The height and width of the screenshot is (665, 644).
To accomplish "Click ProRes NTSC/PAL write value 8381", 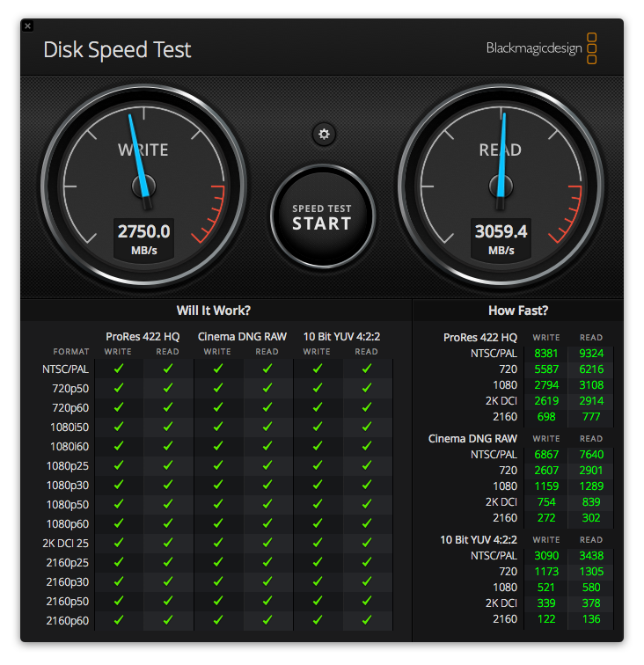I will tap(546, 354).
